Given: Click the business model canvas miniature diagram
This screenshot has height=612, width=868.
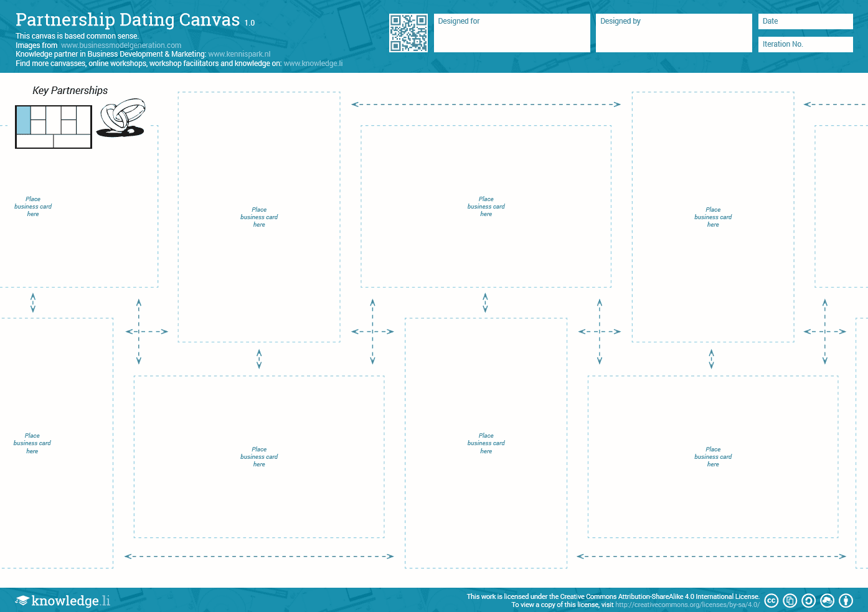Looking at the screenshot, I should pyautogui.click(x=54, y=127).
